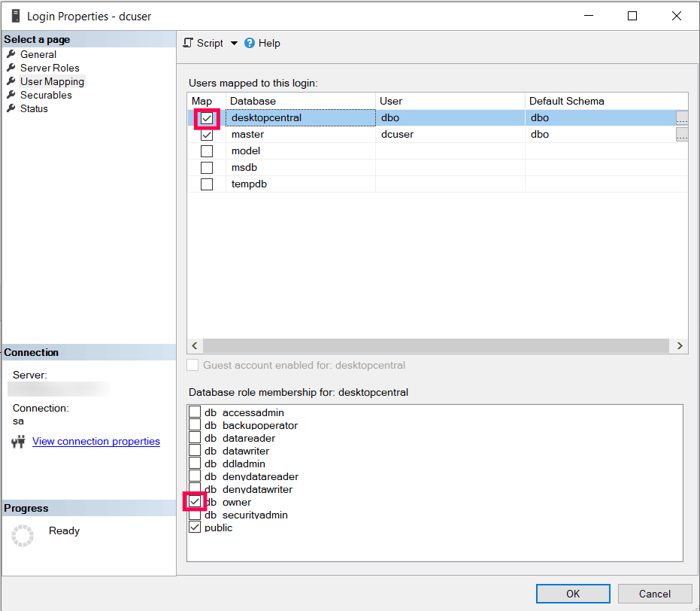Viewport: 700px width, 611px height.
Task: Select the tempdb database cell
Action: [301, 184]
